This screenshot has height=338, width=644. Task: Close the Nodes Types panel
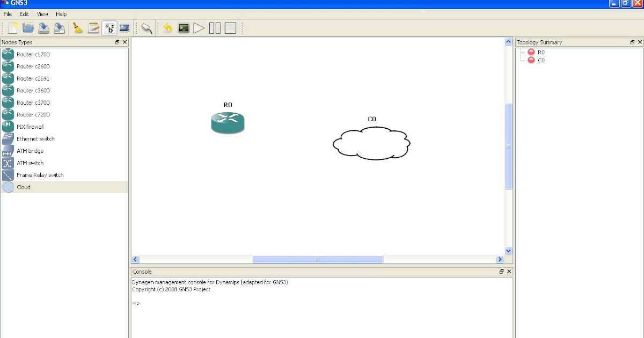125,42
